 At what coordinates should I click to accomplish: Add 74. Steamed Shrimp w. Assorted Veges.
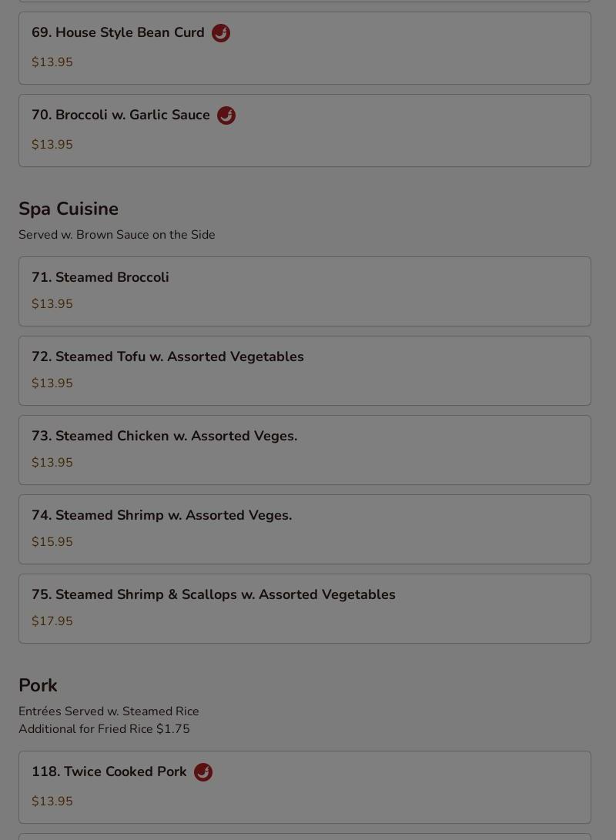(305, 529)
